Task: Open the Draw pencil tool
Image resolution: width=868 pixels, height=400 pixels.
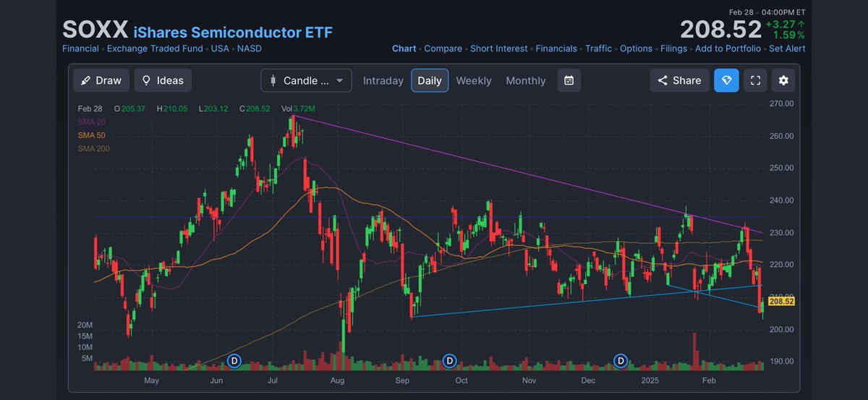Action: point(101,80)
